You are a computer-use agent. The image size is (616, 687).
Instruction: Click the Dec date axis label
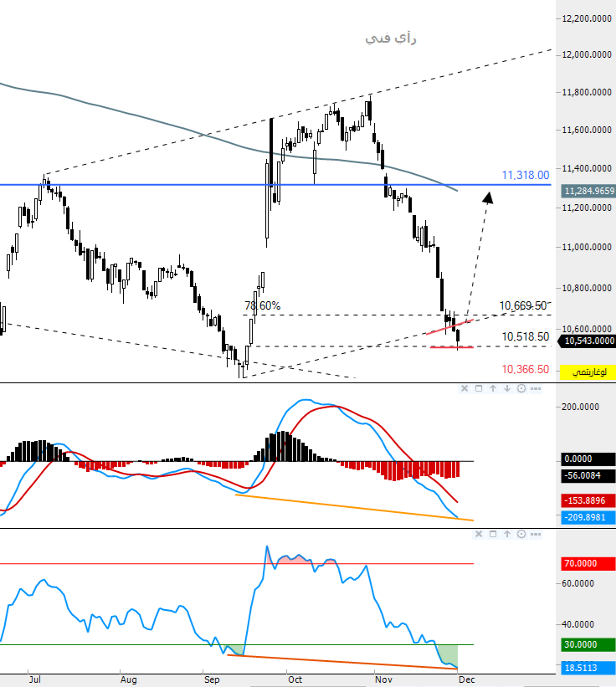[x=466, y=679]
